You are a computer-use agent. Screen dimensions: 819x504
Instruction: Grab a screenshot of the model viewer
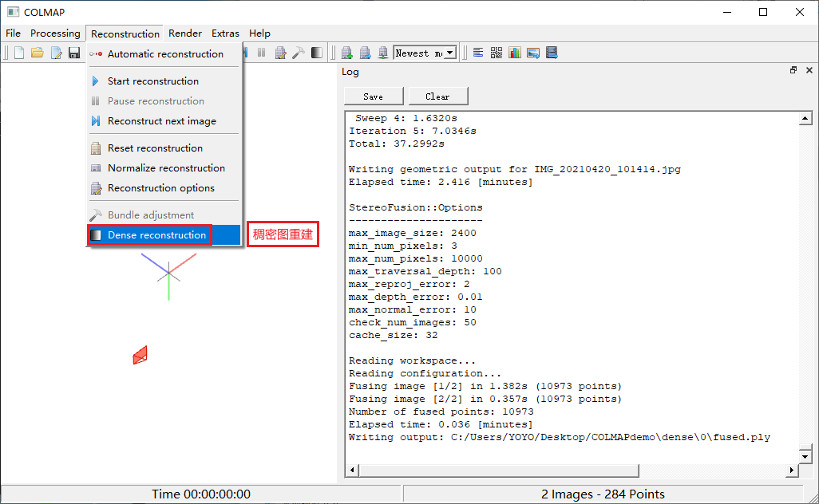point(533,52)
